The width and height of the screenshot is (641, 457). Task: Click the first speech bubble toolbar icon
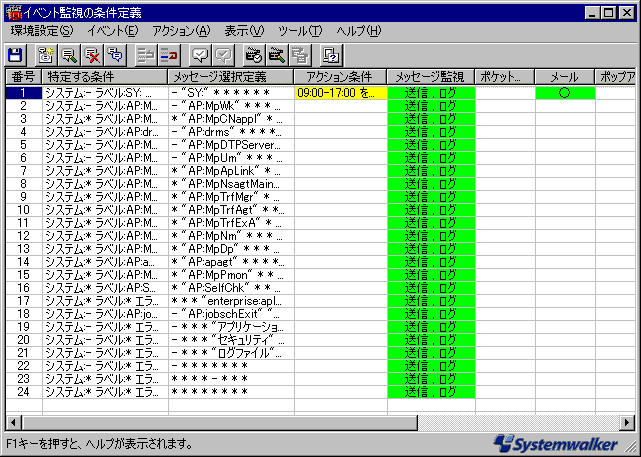[x=201, y=55]
